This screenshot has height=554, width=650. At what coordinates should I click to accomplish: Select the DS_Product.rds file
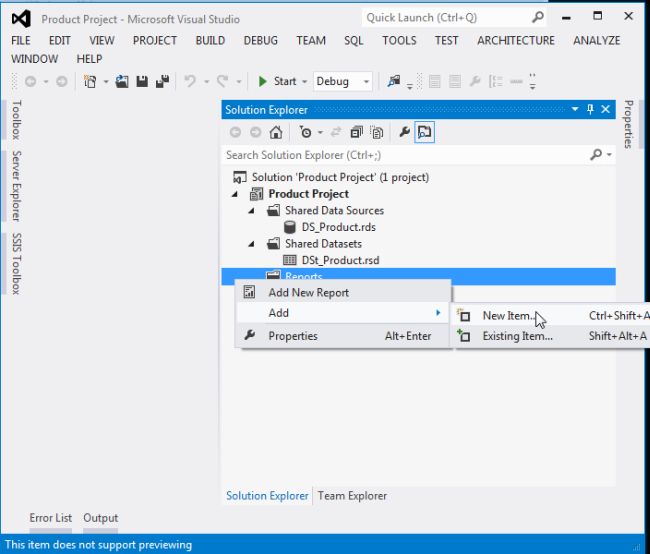pyautogui.click(x=338, y=227)
